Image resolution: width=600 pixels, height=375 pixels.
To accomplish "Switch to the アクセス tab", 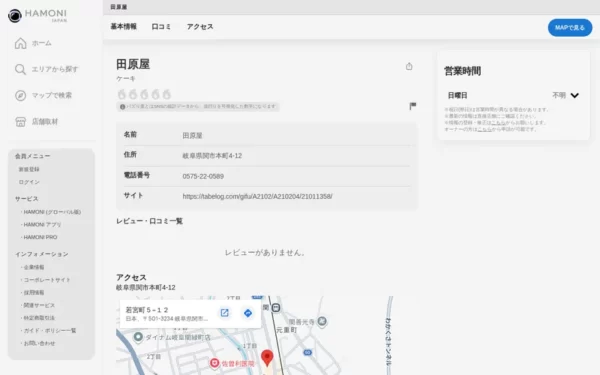I will pyautogui.click(x=200, y=26).
